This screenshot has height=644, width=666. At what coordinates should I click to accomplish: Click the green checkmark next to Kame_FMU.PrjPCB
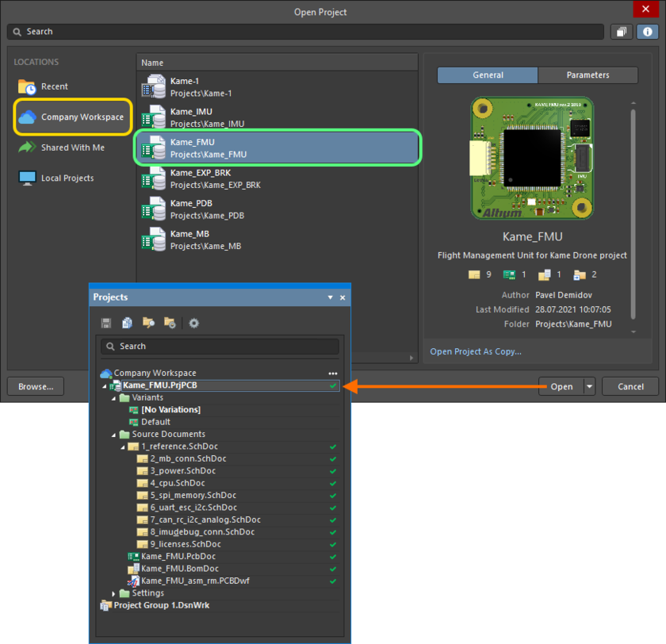point(333,385)
